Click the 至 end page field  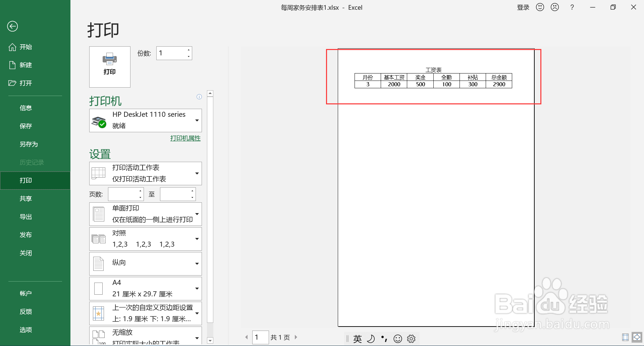(x=175, y=194)
